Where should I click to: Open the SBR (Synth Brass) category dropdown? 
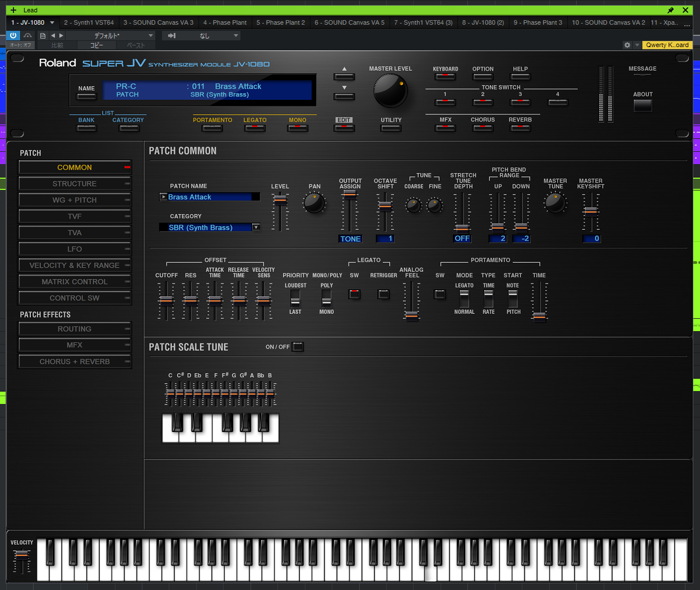point(256,227)
